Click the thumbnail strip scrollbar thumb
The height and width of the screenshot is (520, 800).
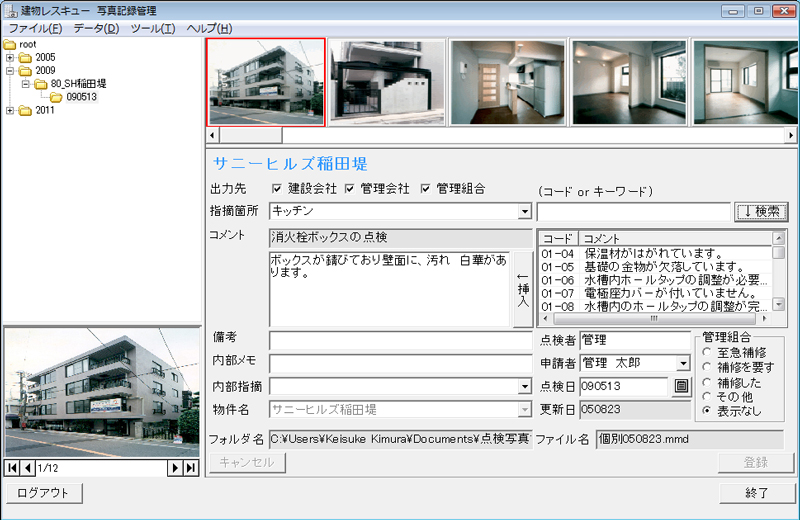(x=251, y=135)
